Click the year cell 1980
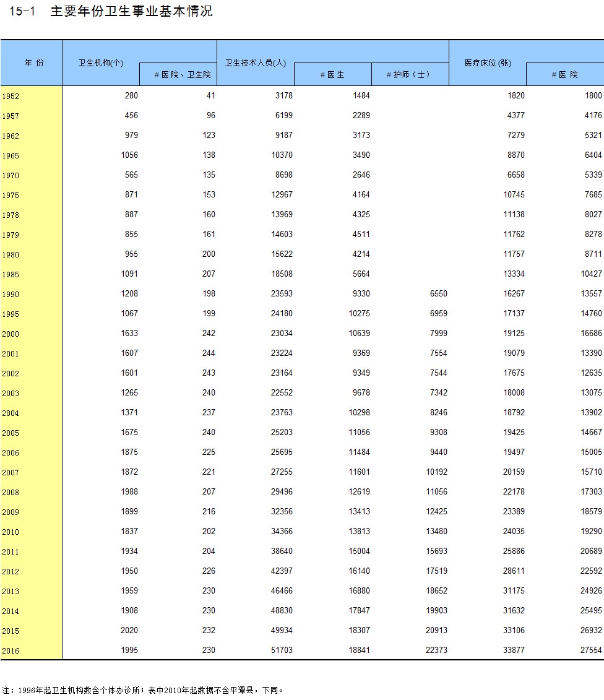 pyautogui.click(x=11, y=254)
